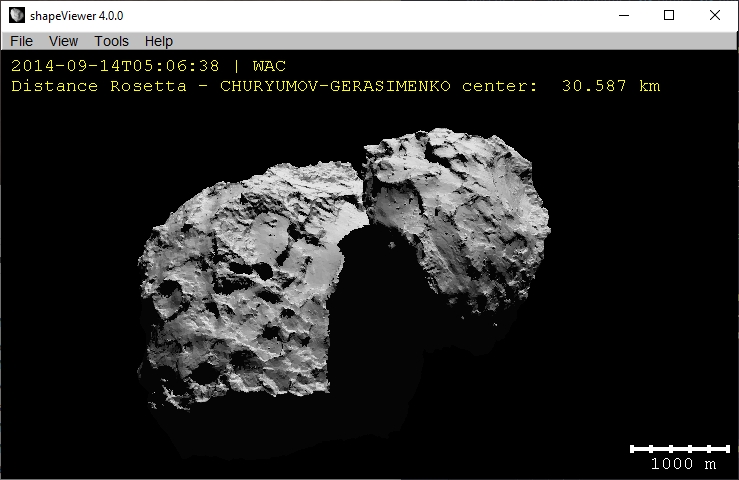Image resolution: width=739 pixels, height=480 pixels.
Task: Click the comet's larger left lobe
Action: (250, 288)
